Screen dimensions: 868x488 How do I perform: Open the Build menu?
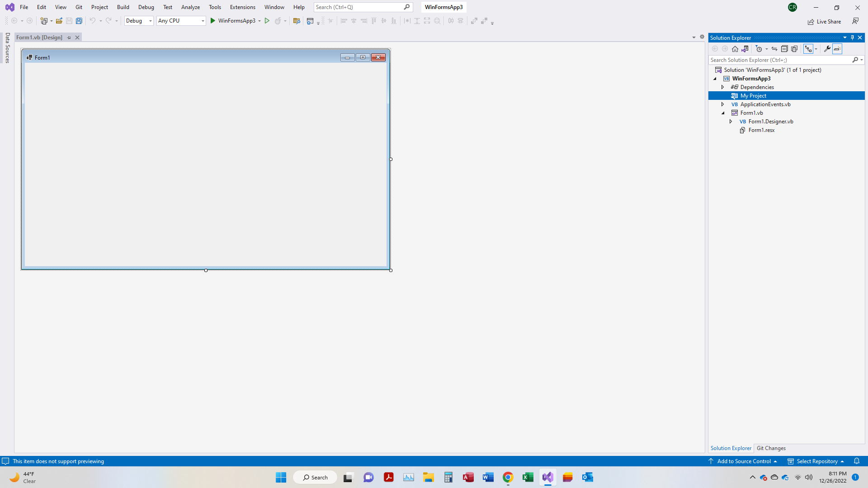[x=123, y=7]
